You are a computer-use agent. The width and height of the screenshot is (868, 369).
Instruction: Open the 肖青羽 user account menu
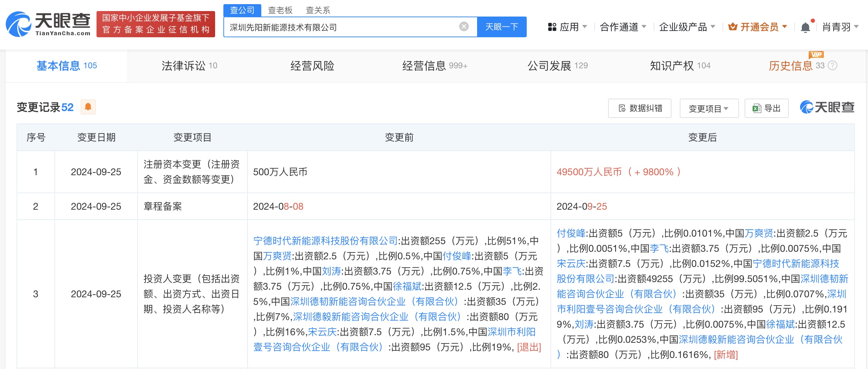(840, 27)
